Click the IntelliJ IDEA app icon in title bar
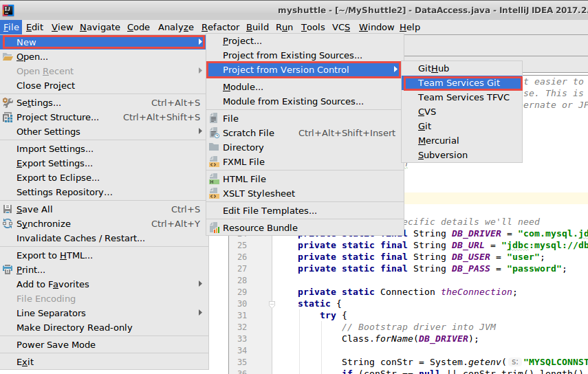 (x=8, y=10)
